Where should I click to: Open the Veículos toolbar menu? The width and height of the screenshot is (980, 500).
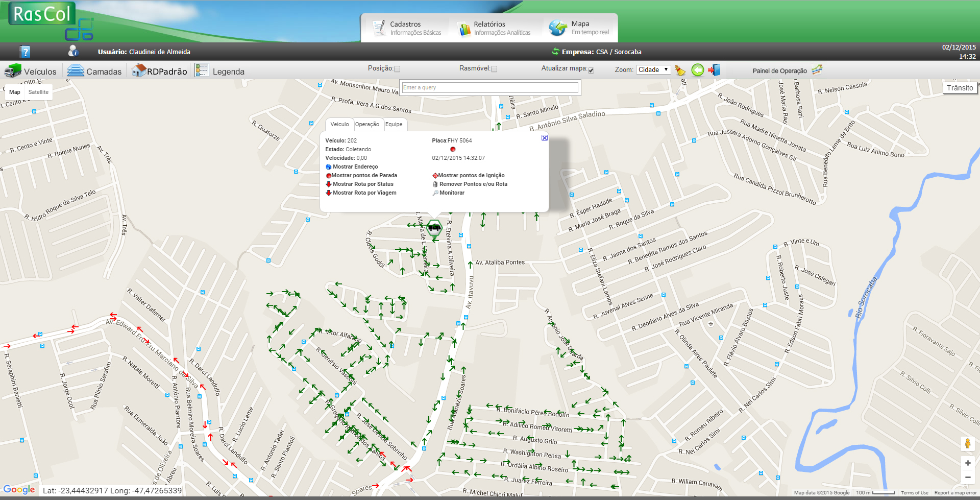(31, 71)
